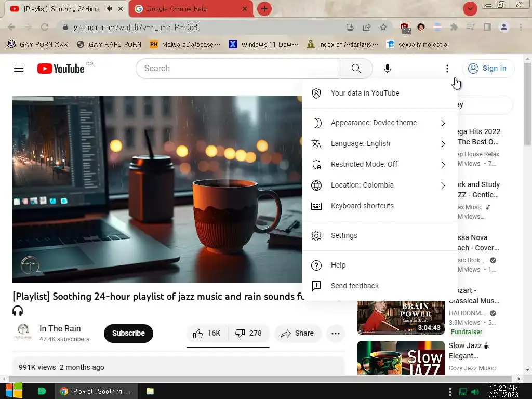Share this page using the address bar share icon
532x399 pixels.
367,27
